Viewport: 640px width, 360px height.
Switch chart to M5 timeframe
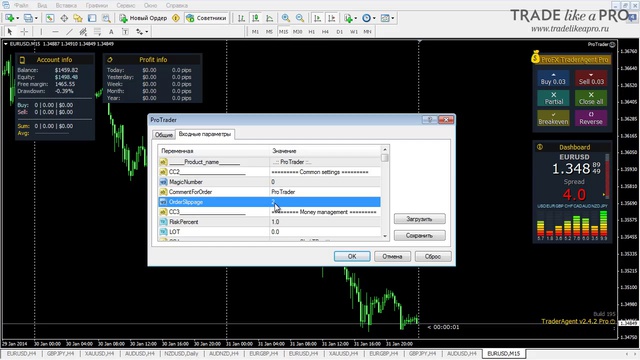269,31
